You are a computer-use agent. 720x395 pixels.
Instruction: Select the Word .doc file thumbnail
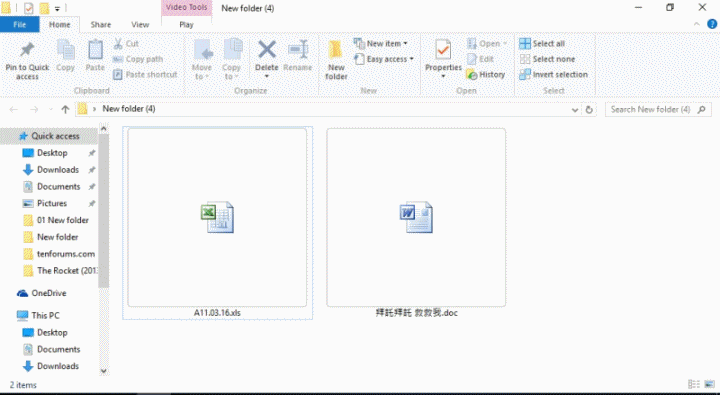416,217
